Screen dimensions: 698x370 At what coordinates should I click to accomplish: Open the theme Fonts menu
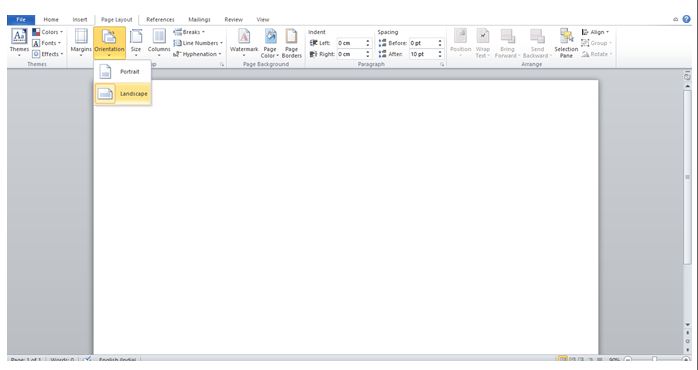(x=46, y=43)
